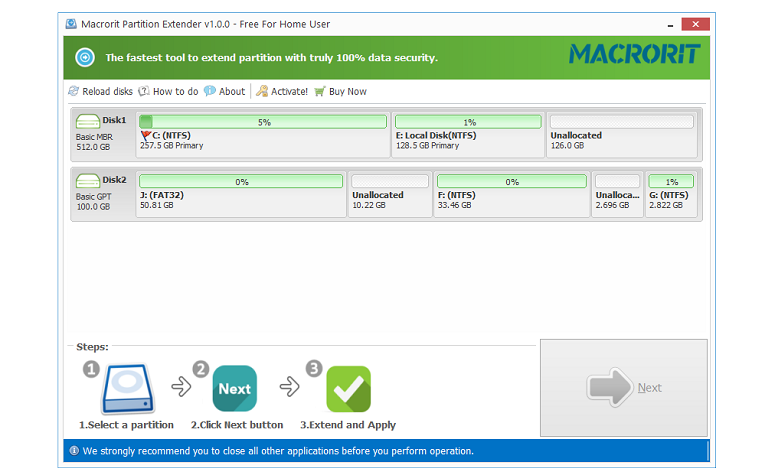Click the Steps: heading
Viewport: 775px width, 475px height.
(x=92, y=347)
